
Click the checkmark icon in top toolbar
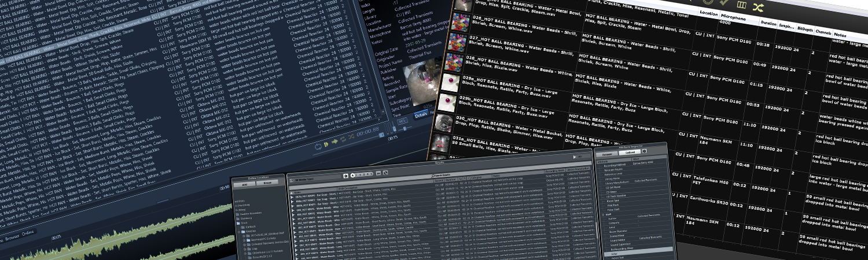click(724, 3)
